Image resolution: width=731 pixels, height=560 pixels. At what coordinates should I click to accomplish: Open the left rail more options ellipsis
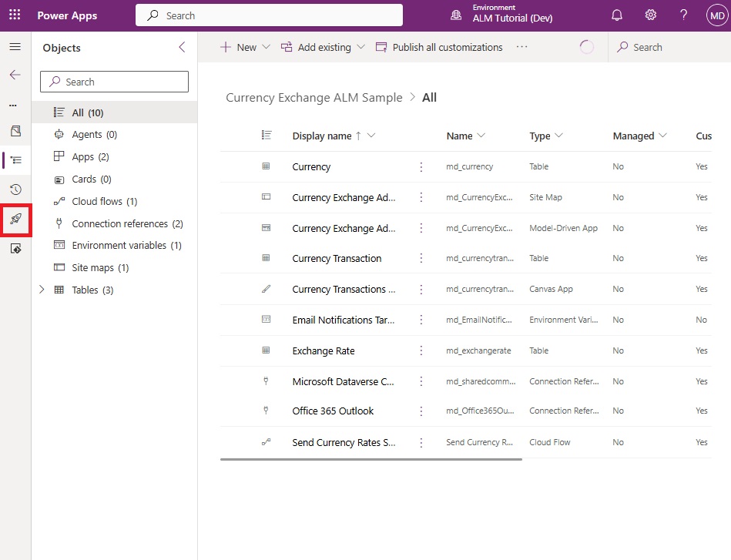(x=13, y=106)
